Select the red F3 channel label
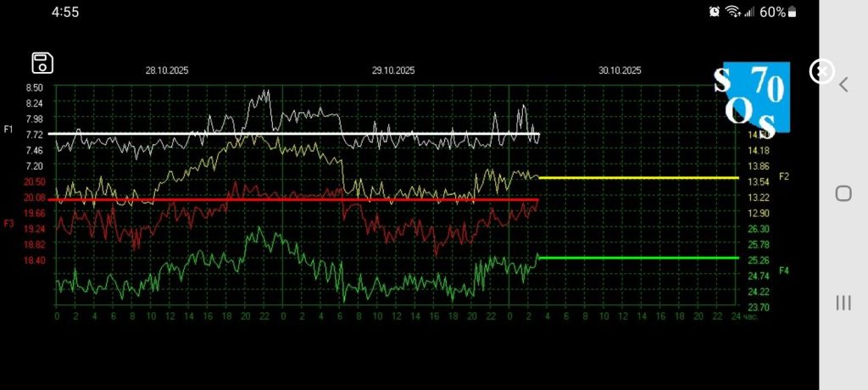Image resolution: width=868 pixels, height=390 pixels. (8, 223)
